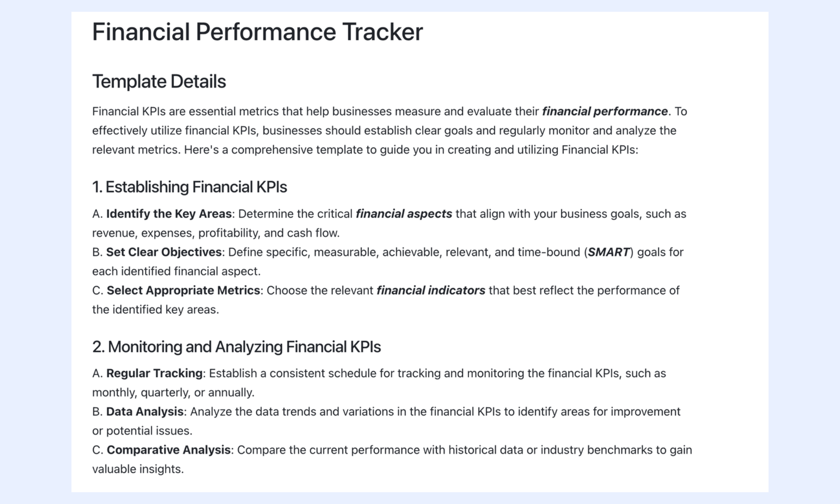The image size is (840, 504).
Task: Click the bold italic 'financial performance' phrase
Action: (x=605, y=111)
